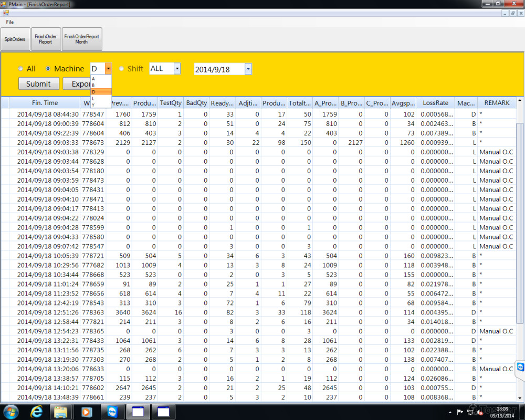Select the All radio button
This screenshot has height=420, width=525.
pyautogui.click(x=20, y=69)
